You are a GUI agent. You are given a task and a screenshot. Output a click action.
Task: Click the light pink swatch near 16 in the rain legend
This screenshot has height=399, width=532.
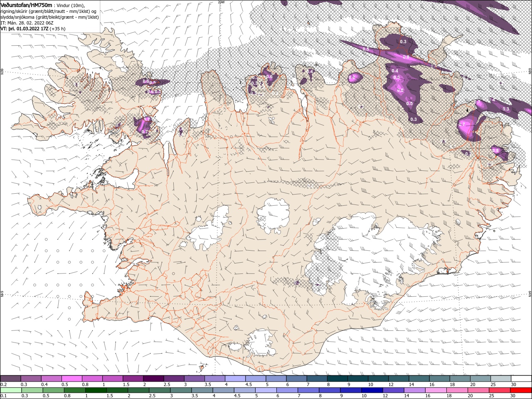point(436,390)
